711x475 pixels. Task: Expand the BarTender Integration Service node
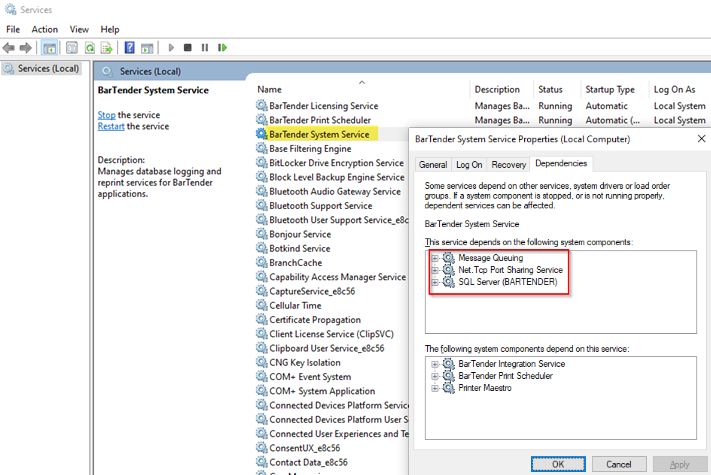tap(435, 364)
